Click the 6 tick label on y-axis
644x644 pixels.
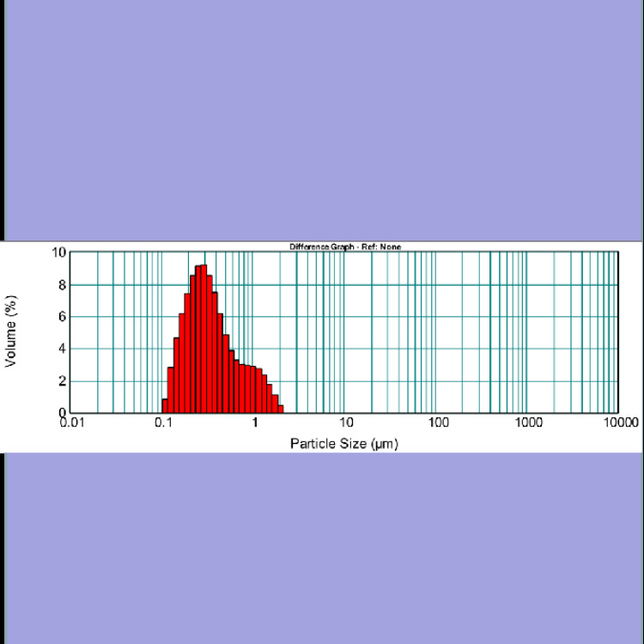[61, 317]
